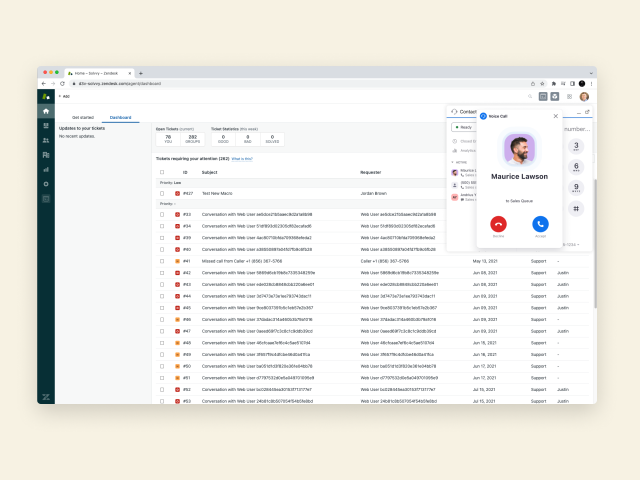
Task: Open the Home icon in the sidebar
Action: (x=46, y=111)
